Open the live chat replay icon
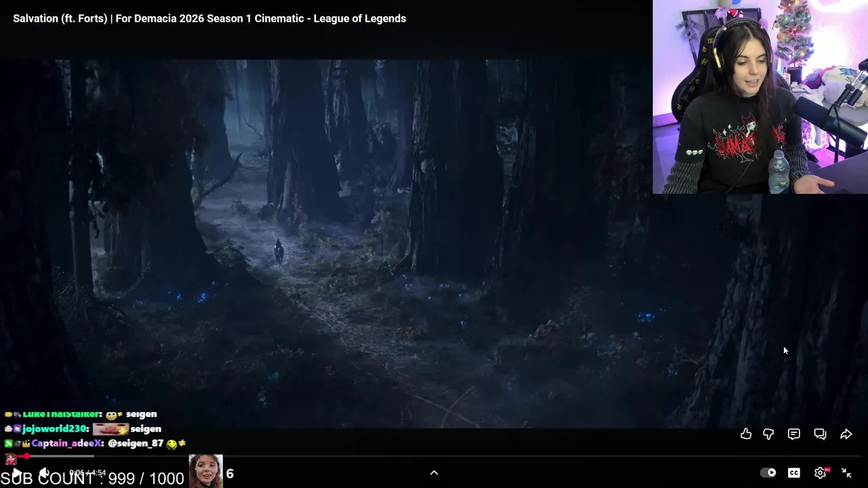Image resolution: width=868 pixels, height=488 pixels. coord(820,434)
